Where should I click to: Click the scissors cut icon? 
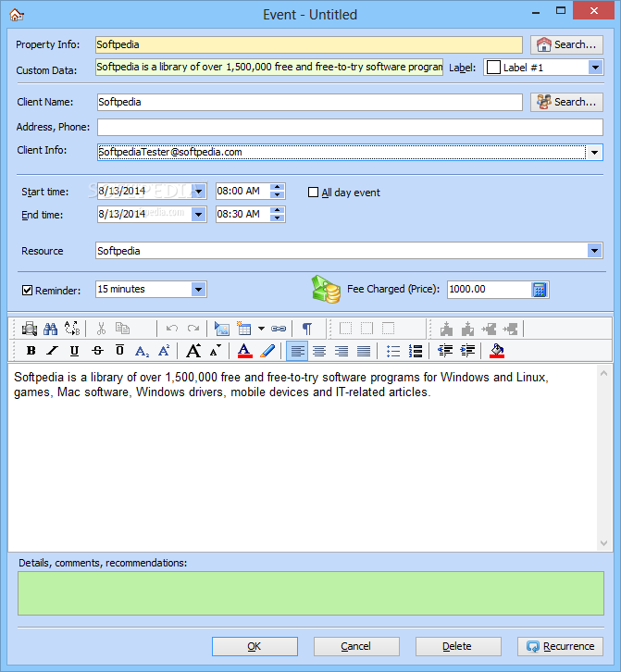click(101, 329)
